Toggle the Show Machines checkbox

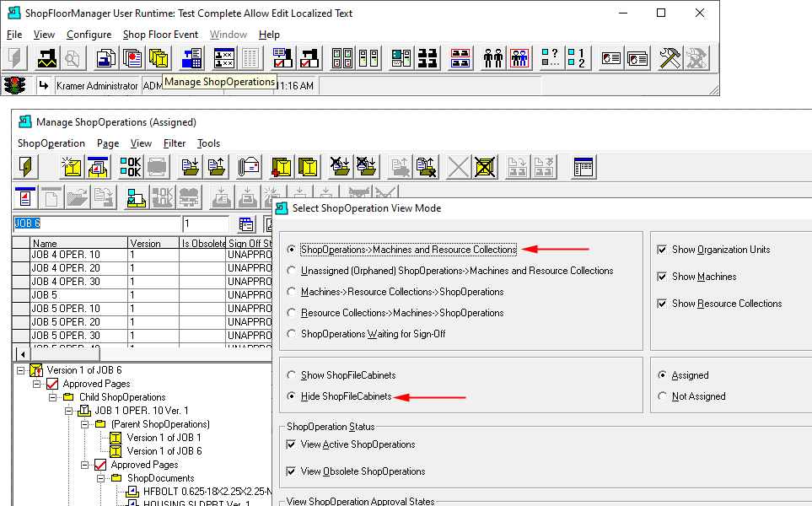click(662, 277)
